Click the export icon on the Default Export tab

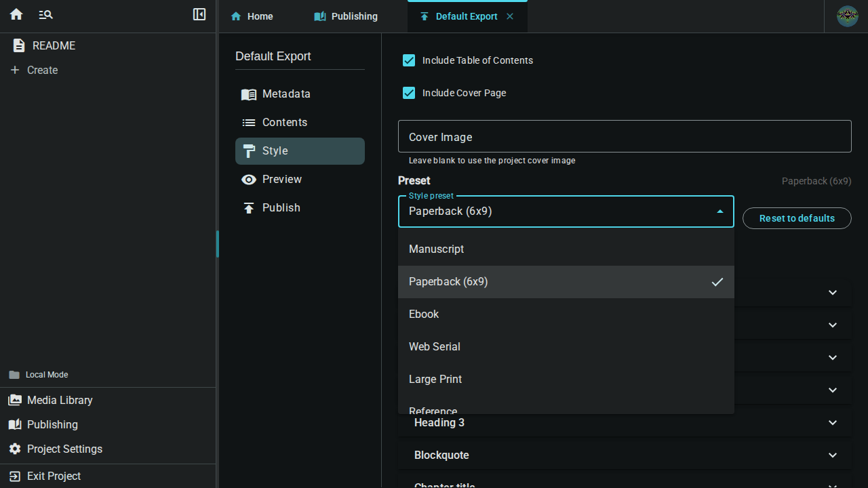click(x=425, y=16)
